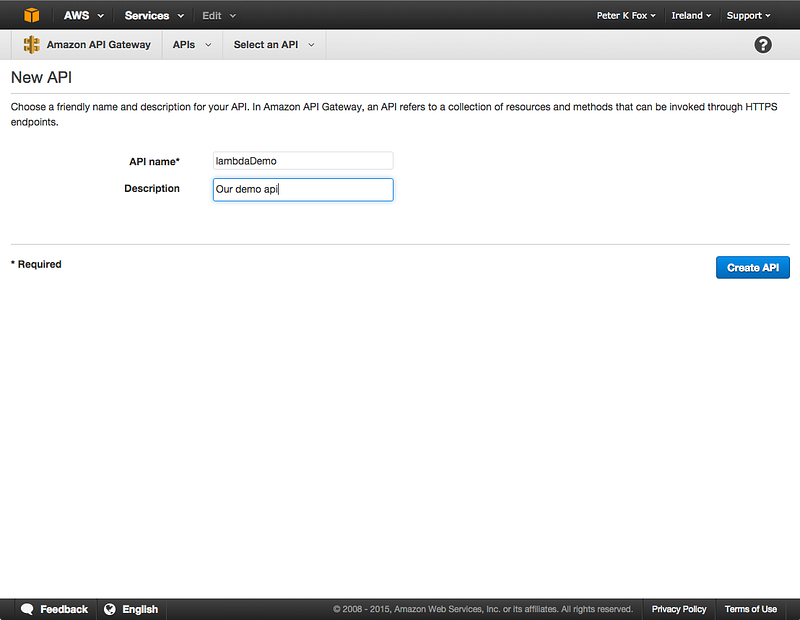This screenshot has height=620, width=800.
Task: Focus the API name input field
Action: click(x=303, y=161)
